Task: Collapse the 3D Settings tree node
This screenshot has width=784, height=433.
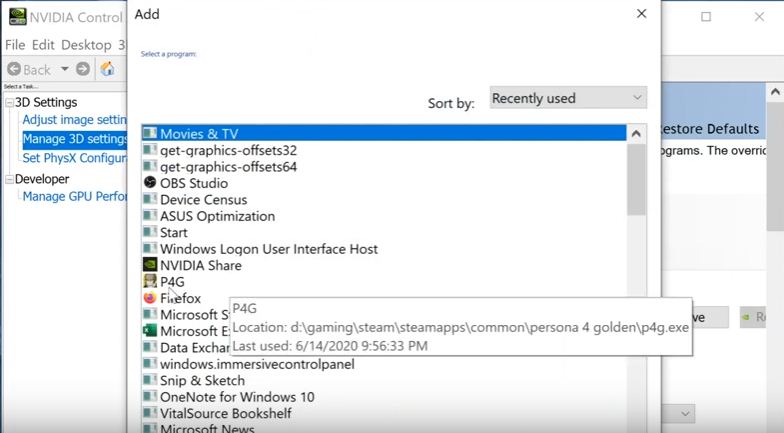Action: coord(9,102)
